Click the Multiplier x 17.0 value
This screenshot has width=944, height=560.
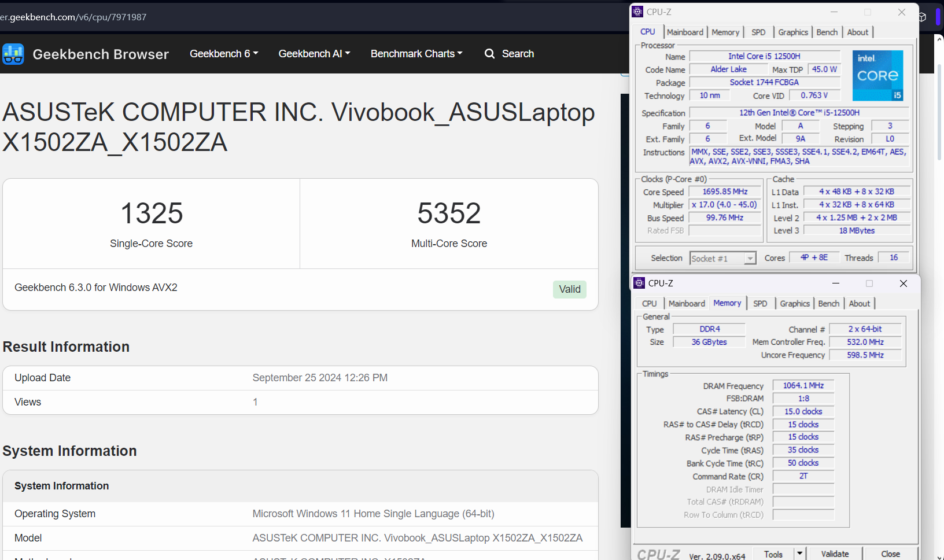pos(725,205)
